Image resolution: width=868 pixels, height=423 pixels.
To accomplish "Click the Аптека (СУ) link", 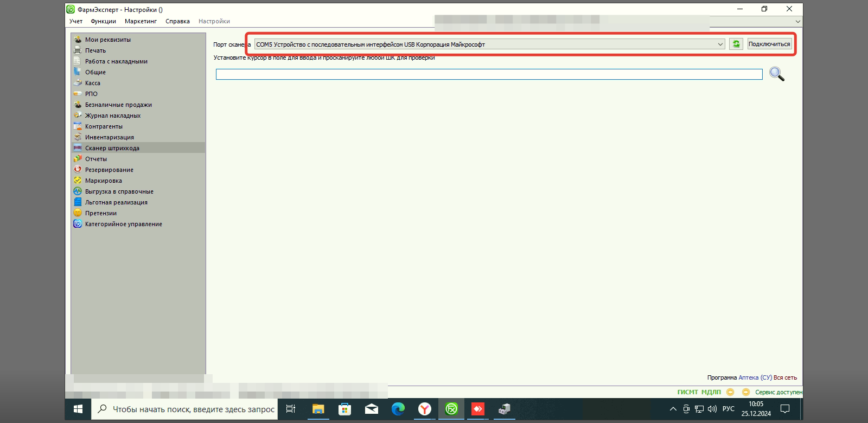I will point(755,377).
